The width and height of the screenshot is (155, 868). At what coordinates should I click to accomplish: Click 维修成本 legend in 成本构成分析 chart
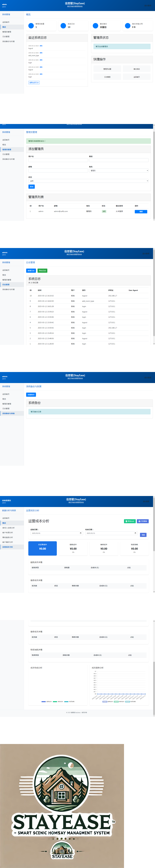[x=58, y=701]
